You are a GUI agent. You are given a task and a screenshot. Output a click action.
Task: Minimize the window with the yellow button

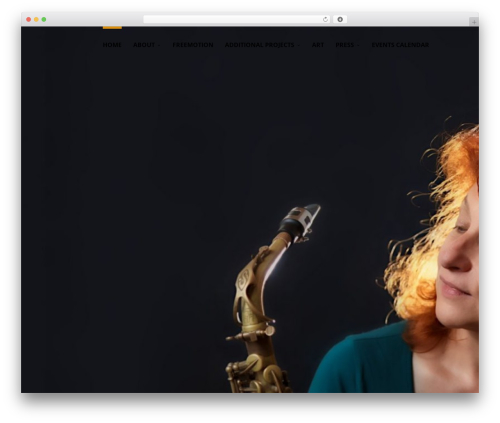tap(36, 19)
